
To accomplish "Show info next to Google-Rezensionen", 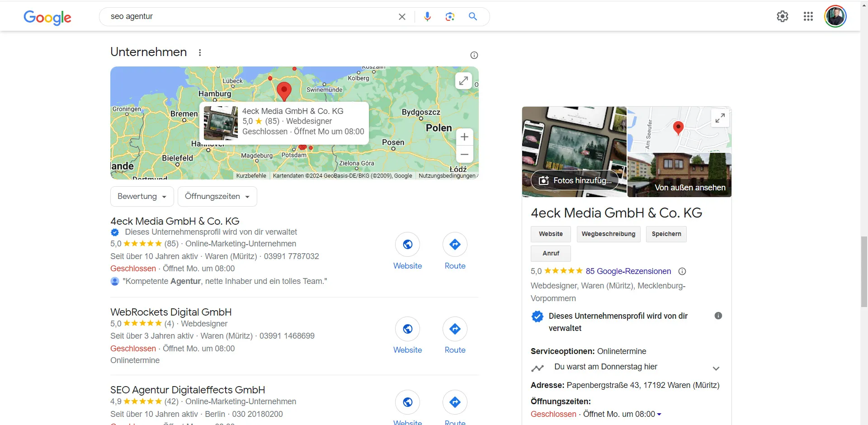I will (682, 271).
